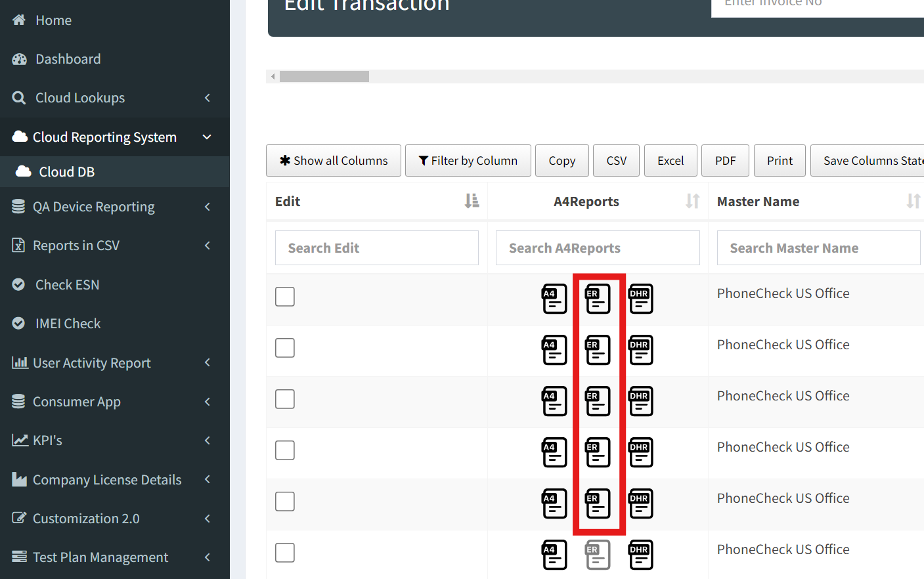Export the table using the Excel button
This screenshot has height=579, width=924.
(x=671, y=161)
